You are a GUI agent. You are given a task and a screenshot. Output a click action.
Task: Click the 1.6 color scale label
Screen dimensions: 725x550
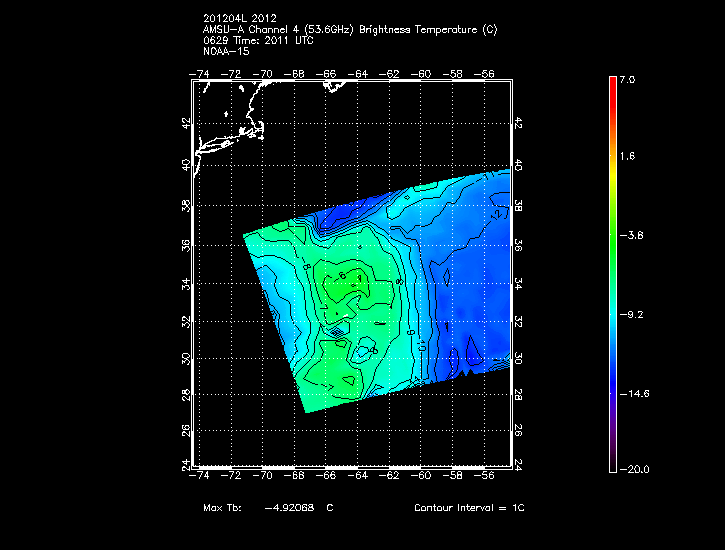click(x=628, y=157)
